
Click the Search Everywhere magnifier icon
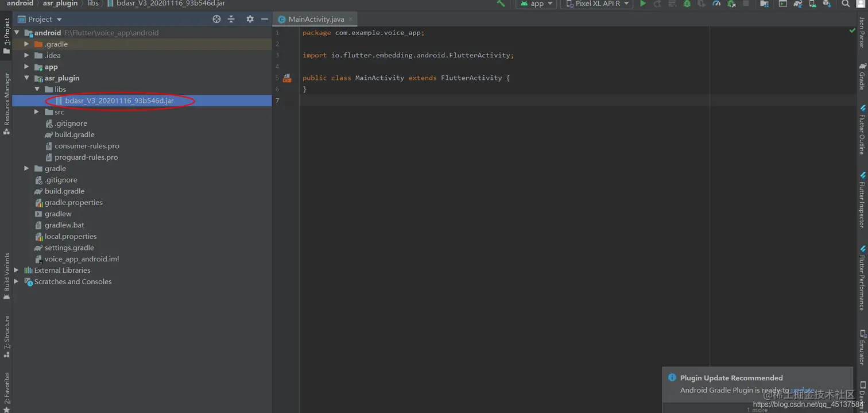[845, 3]
